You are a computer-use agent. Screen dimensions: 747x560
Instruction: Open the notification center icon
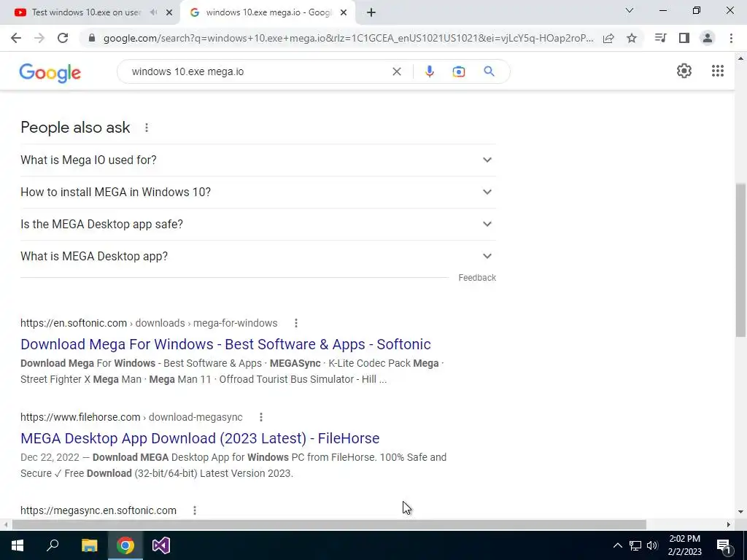click(724, 546)
